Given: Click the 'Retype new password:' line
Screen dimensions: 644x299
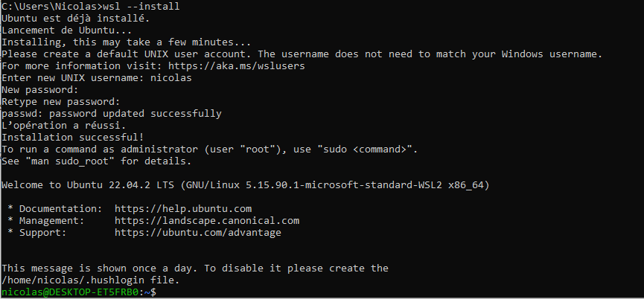Looking at the screenshot, I should 60,102.
